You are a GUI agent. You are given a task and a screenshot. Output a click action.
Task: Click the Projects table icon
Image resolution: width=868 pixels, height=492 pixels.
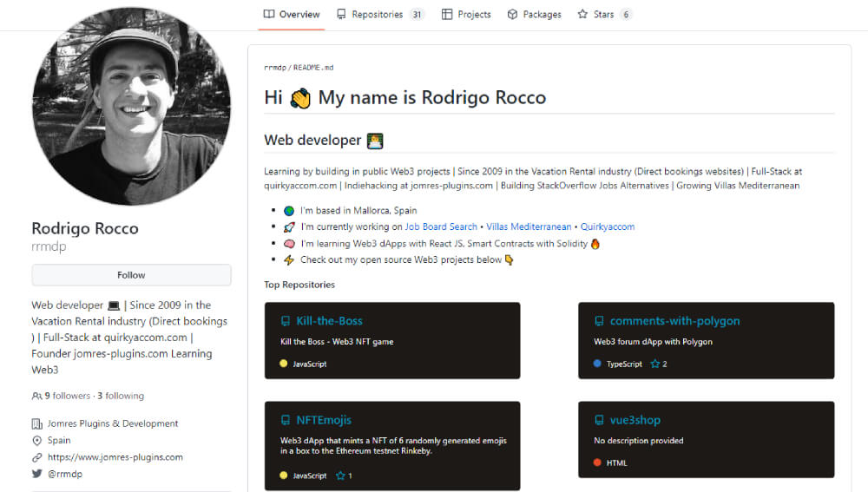pyautogui.click(x=447, y=15)
